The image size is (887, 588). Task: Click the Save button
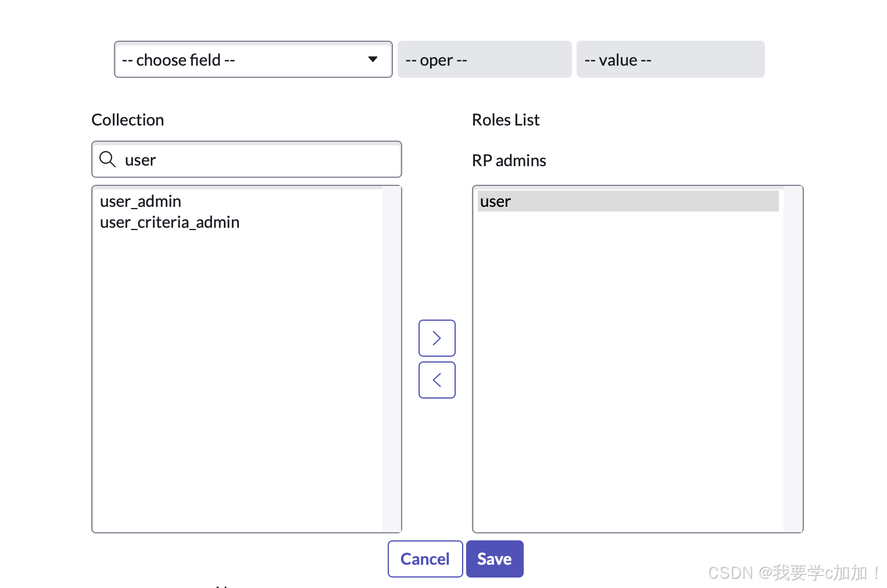click(495, 559)
